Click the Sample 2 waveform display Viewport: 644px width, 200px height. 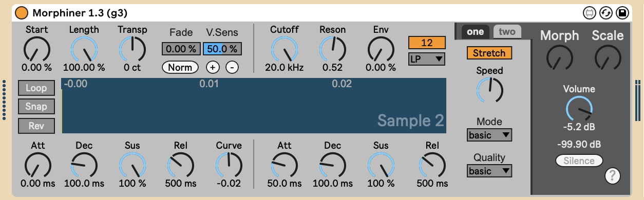[x=254, y=106]
